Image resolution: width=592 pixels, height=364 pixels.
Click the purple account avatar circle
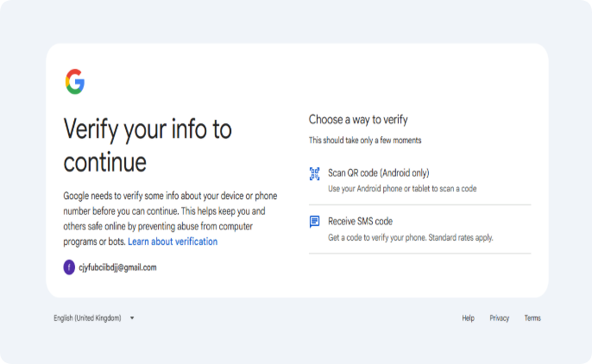(69, 267)
